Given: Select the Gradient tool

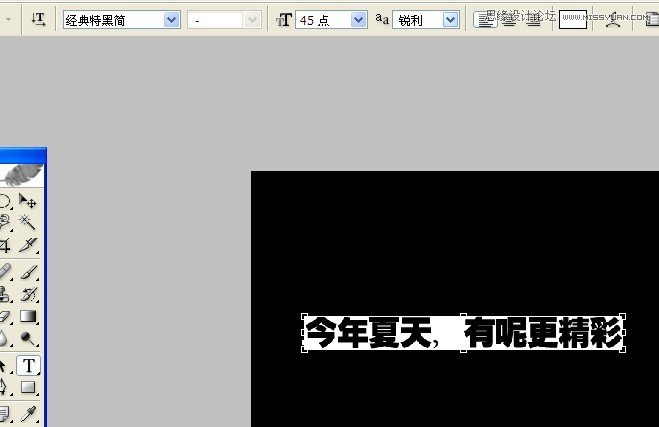Looking at the screenshot, I should point(28,317).
